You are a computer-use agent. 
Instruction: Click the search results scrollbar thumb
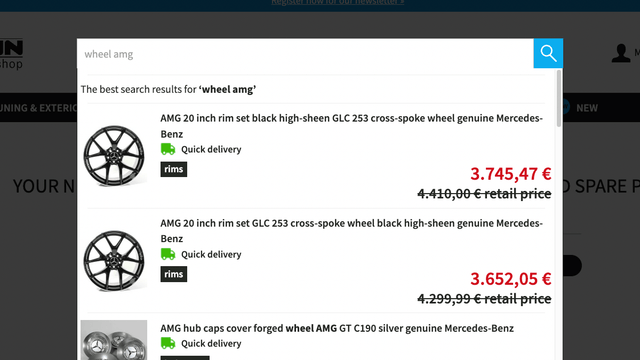[559, 98]
